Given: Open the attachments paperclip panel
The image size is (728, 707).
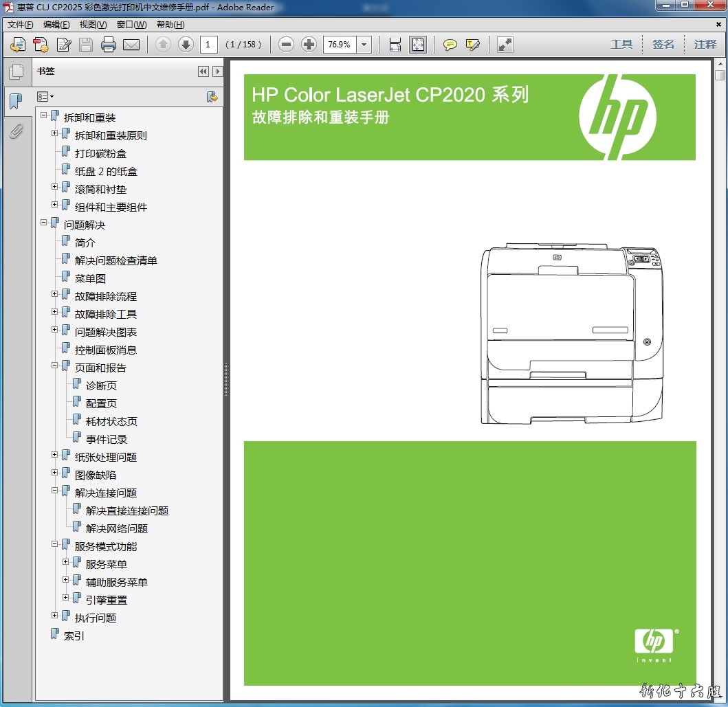Looking at the screenshot, I should click(x=16, y=131).
